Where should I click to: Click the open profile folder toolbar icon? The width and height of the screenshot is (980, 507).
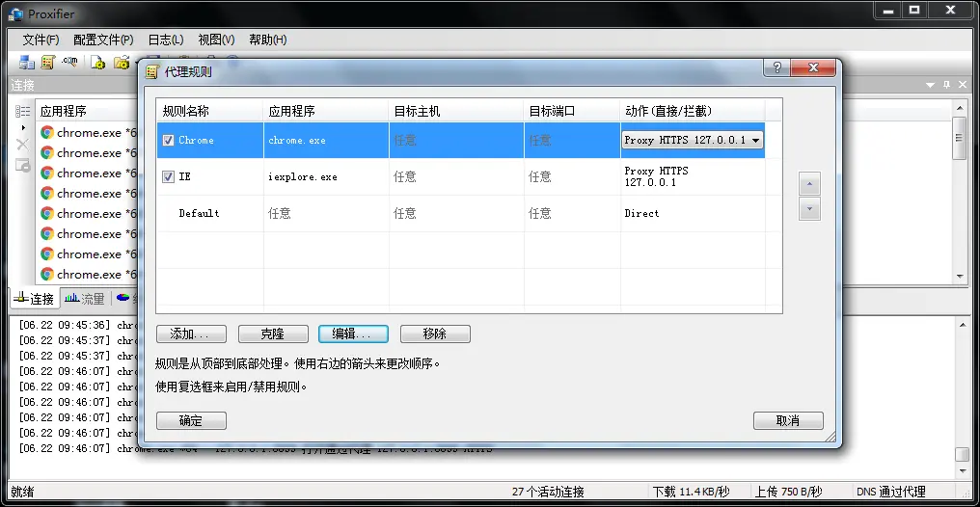pos(122,63)
